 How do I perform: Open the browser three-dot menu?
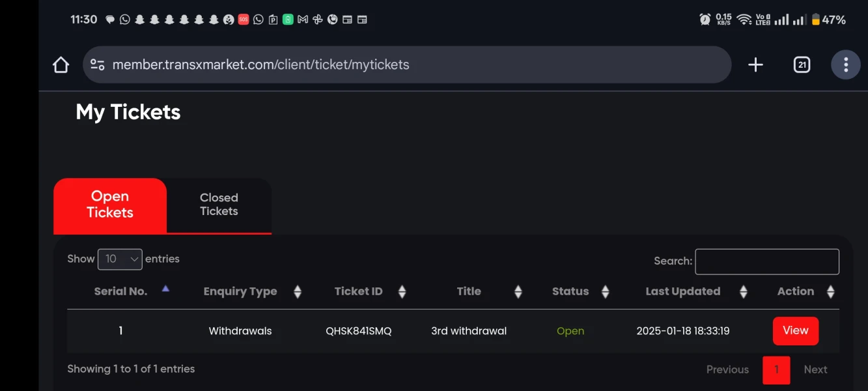845,65
